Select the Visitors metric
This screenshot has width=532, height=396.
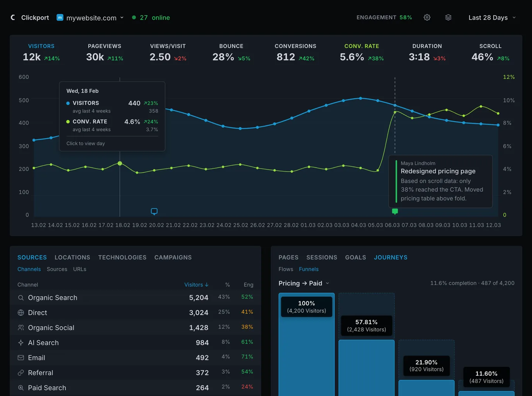[x=41, y=53]
